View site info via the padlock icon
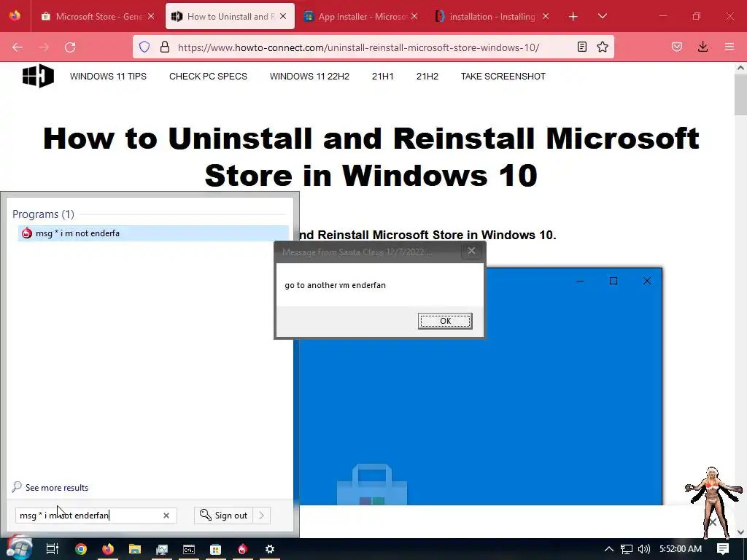Viewport: 747px width, 560px height. coord(165,47)
